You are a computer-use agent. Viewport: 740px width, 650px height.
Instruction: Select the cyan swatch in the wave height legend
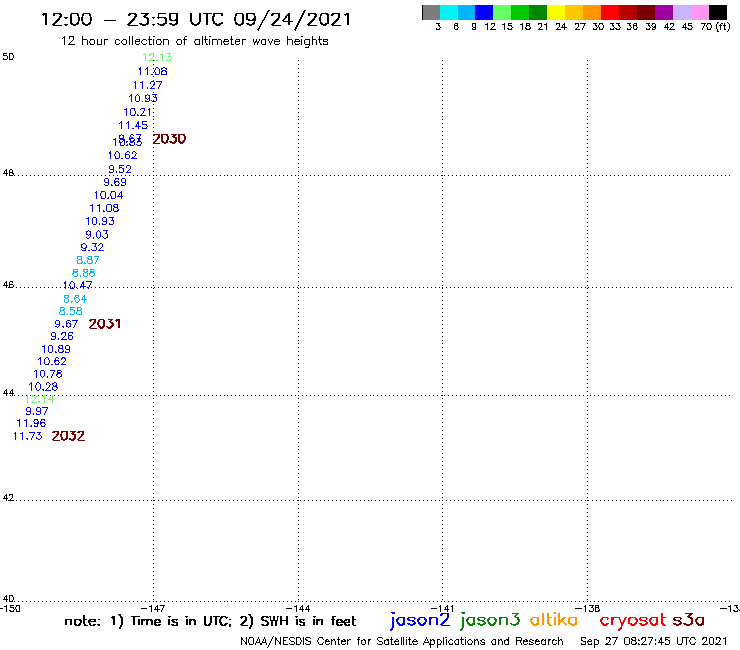tap(448, 12)
